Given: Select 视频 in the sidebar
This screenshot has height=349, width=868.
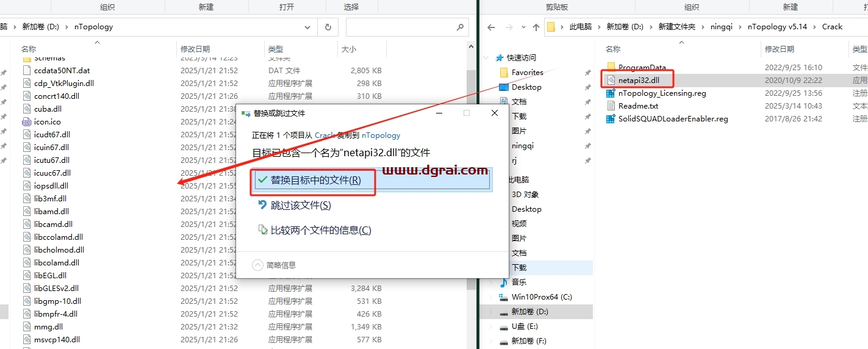Looking at the screenshot, I should click(x=519, y=223).
